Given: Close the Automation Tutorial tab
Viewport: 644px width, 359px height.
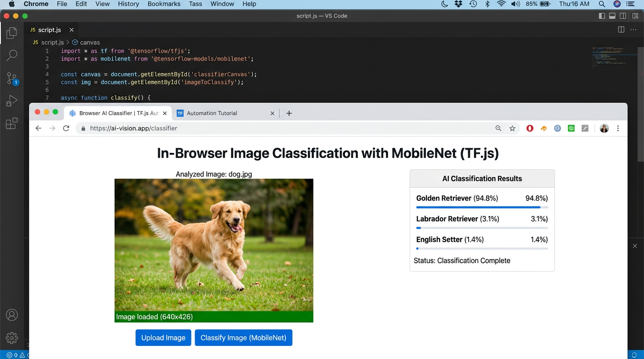Looking at the screenshot, I should [272, 113].
